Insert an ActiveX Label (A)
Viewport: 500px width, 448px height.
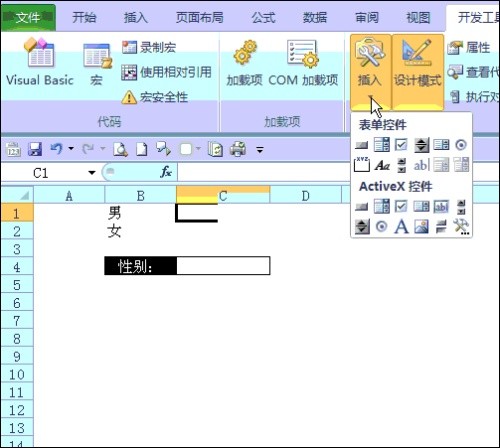pos(401,227)
